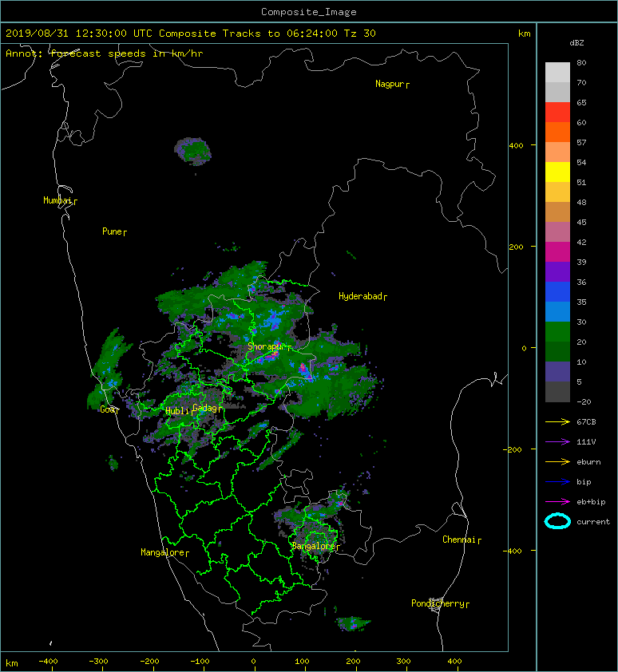The image size is (618, 672).
Task: Click the gray 70 dBZ swatch
Action: (557, 92)
